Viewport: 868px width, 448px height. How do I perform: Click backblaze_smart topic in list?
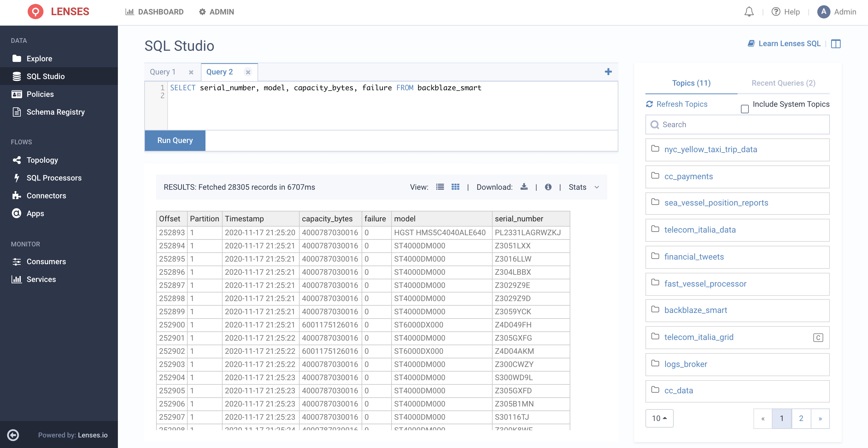pyautogui.click(x=695, y=310)
